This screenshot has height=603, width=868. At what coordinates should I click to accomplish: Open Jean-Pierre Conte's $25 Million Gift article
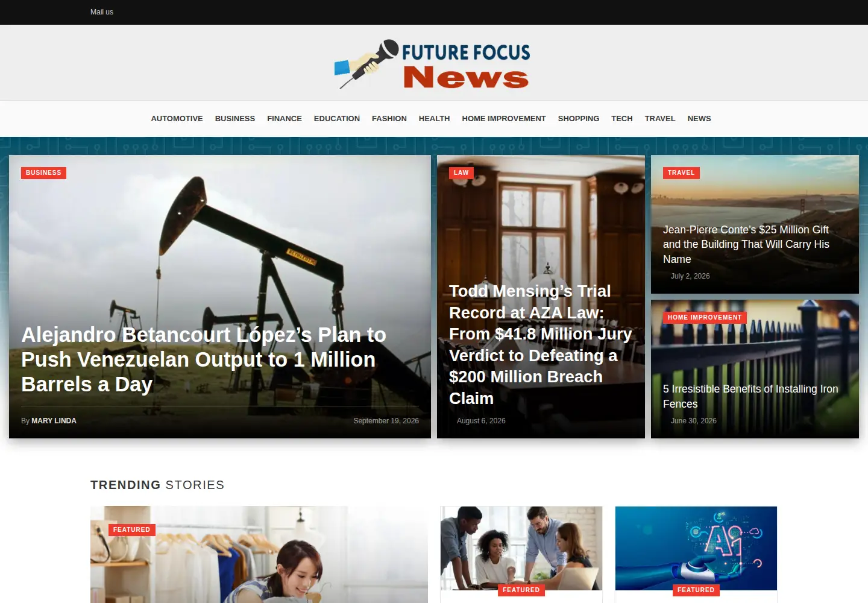point(746,244)
